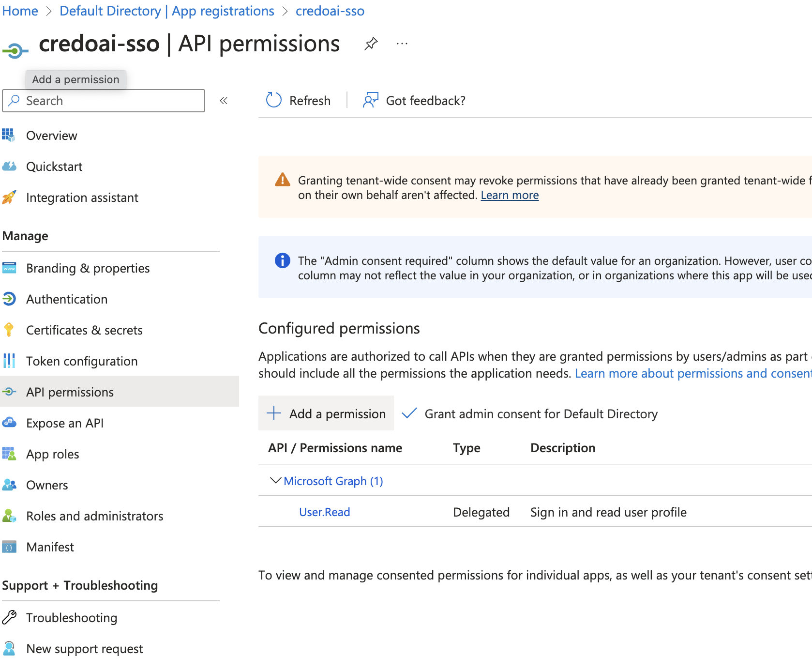Click the blue info icon in the notice
Viewport: 812px width, 671px height.
[282, 260]
